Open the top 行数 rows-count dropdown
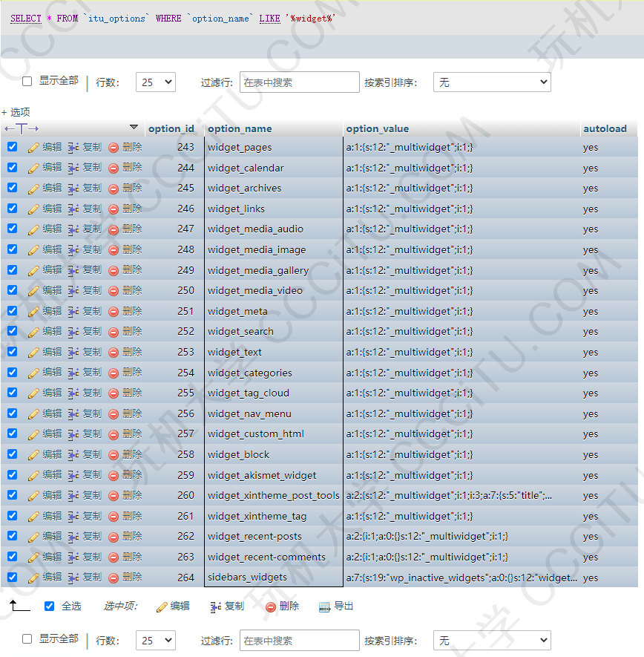 156,82
